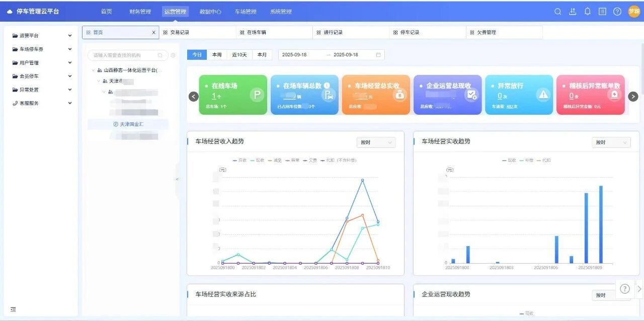The height and width of the screenshot is (321, 644).
Task: Open the 财务管理 top menu
Action: click(140, 12)
